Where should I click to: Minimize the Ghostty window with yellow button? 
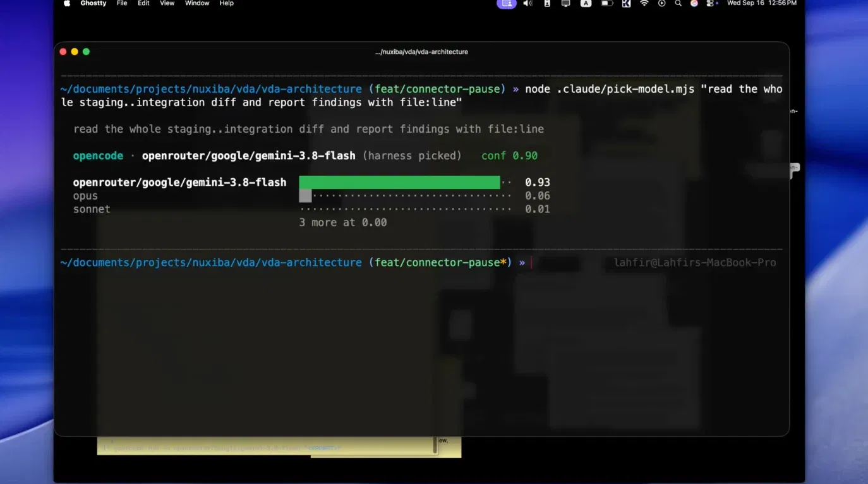click(75, 52)
